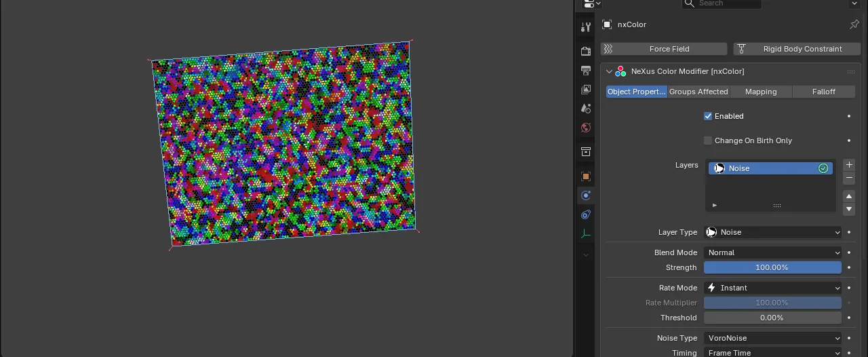Click the animate dot next to Rate Mode
This screenshot has height=357, width=868.
point(849,288)
